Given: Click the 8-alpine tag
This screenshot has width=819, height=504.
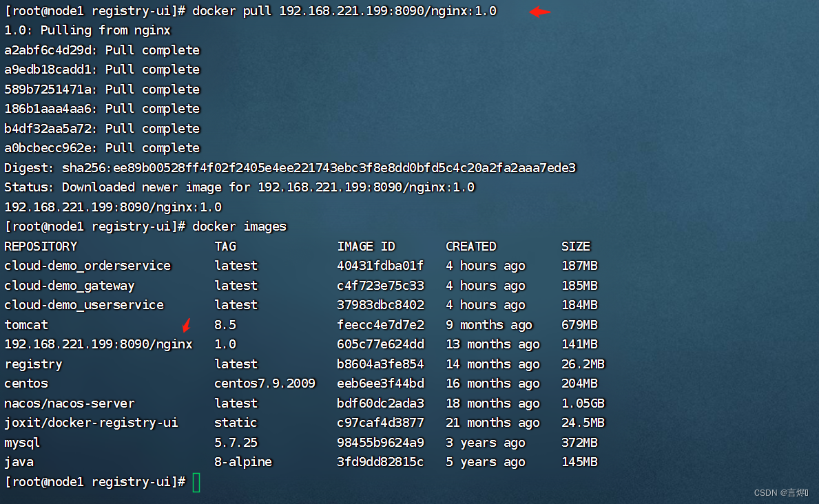Looking at the screenshot, I should point(243,462).
